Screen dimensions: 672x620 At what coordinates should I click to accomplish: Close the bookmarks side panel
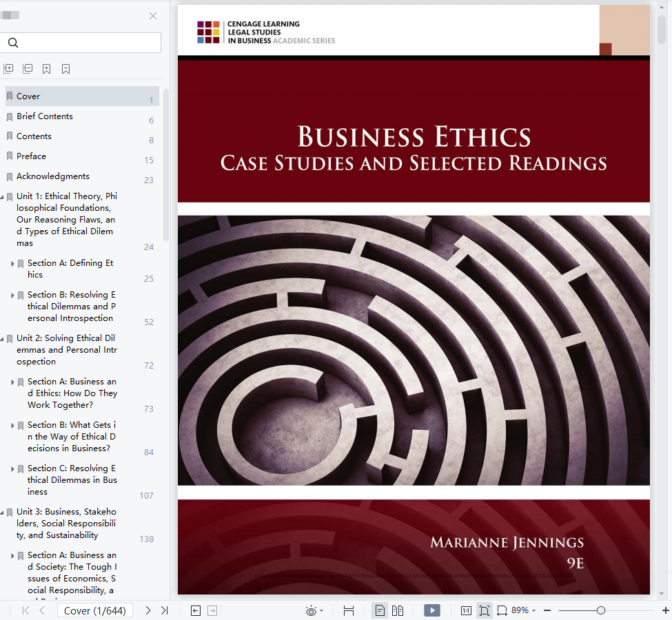click(153, 16)
